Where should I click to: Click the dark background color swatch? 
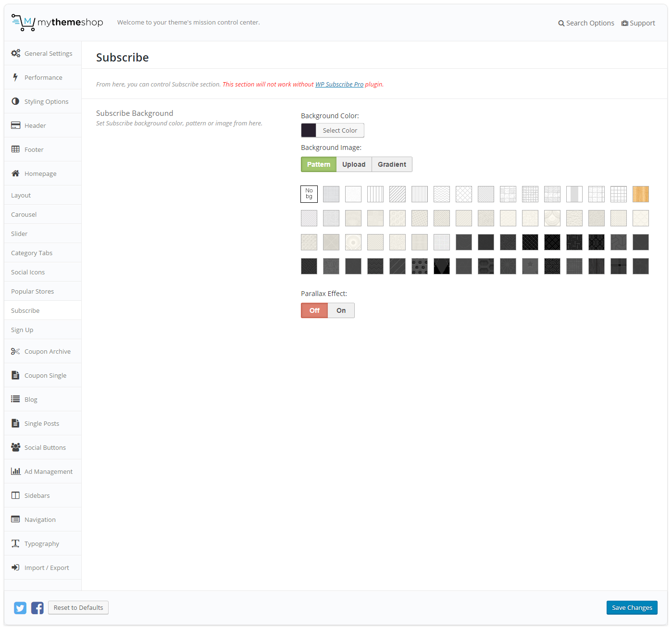pyautogui.click(x=309, y=130)
